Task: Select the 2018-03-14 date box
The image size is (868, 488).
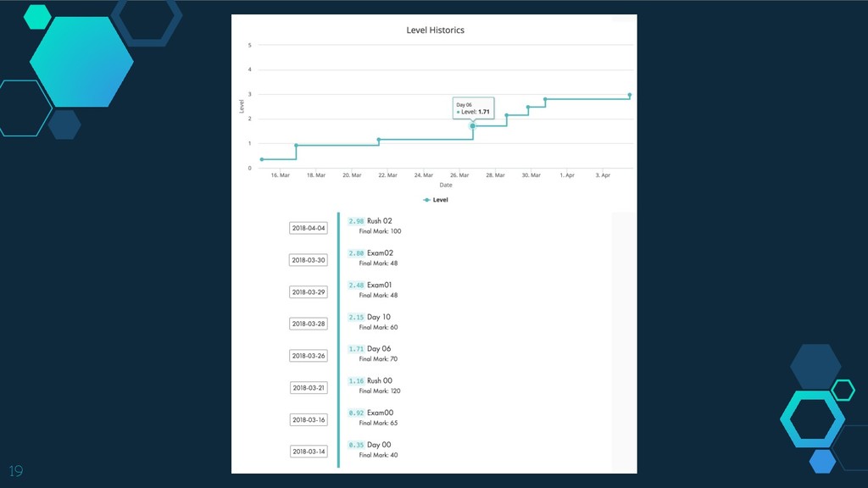Action: 309,452
